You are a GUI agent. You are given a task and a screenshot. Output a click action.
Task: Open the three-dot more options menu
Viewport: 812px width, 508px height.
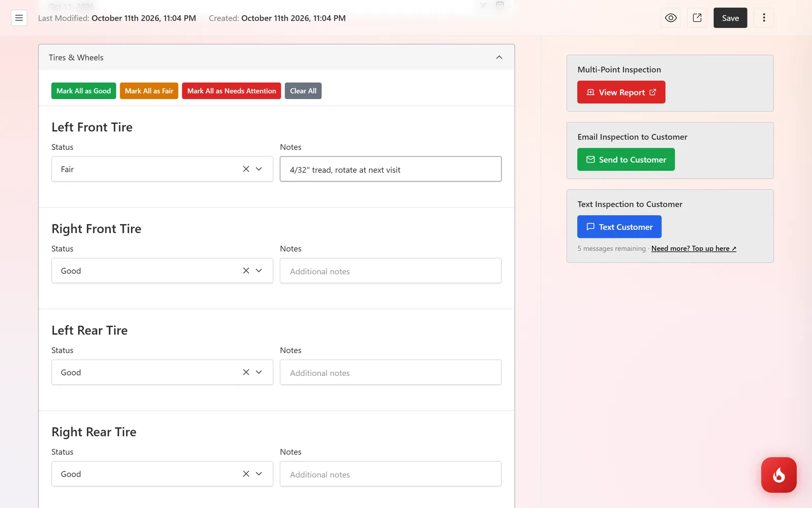[764, 18]
